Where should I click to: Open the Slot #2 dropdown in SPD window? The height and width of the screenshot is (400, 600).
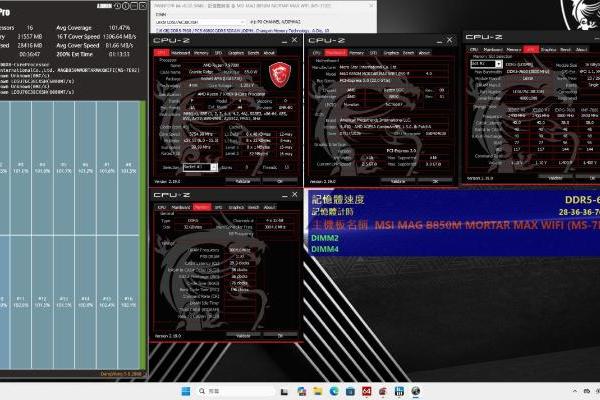coord(486,64)
